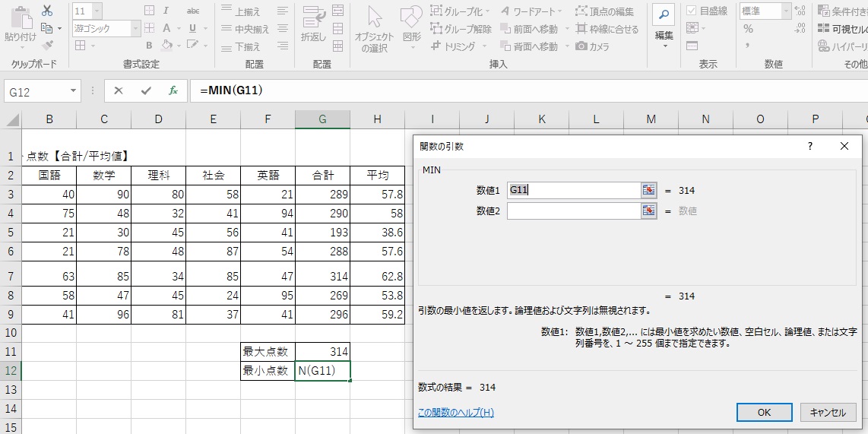Toggle strikethrough abc formatting
Image resolution: width=868 pixels, height=434 pixels.
[x=193, y=11]
